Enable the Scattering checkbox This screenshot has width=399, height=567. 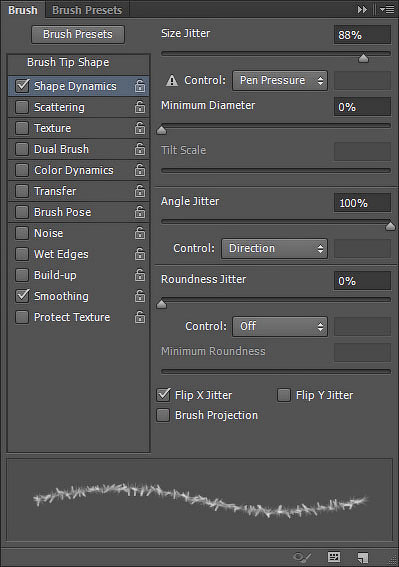pyautogui.click(x=22, y=107)
